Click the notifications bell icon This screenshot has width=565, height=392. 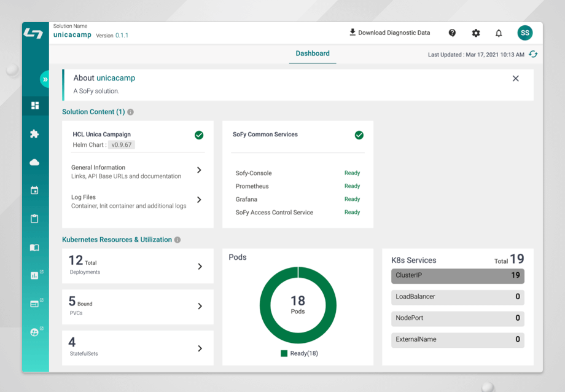click(x=499, y=33)
